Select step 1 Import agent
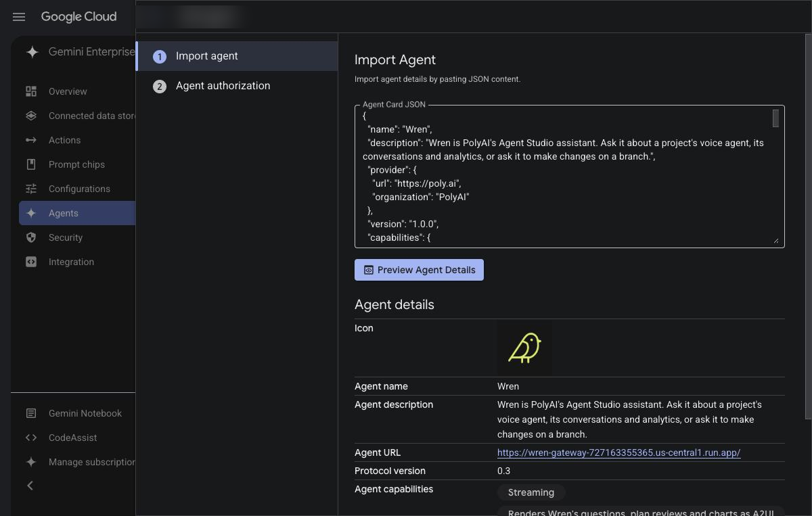 237,56
